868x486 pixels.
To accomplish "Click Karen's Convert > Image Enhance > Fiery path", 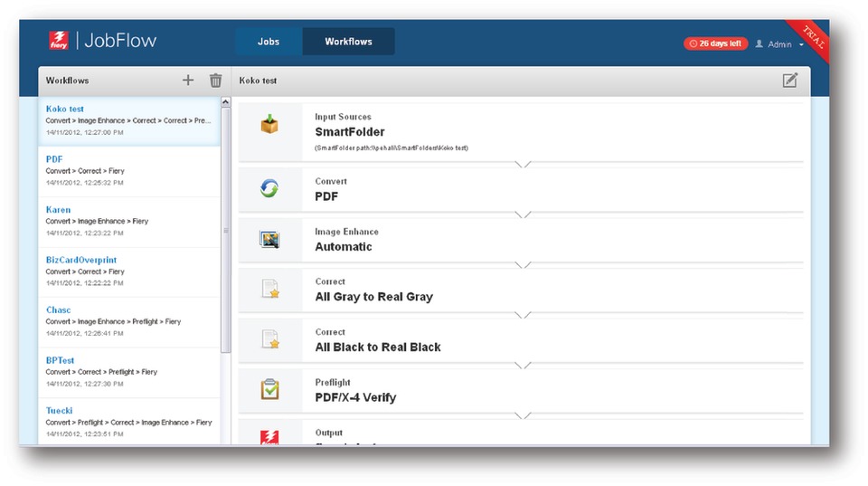I will (97, 221).
